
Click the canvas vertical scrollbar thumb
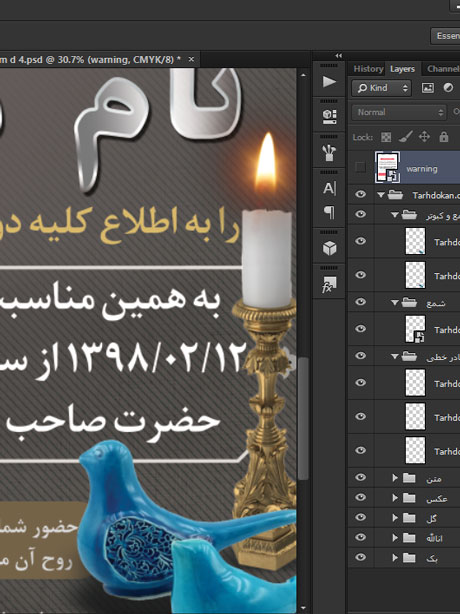point(303,417)
